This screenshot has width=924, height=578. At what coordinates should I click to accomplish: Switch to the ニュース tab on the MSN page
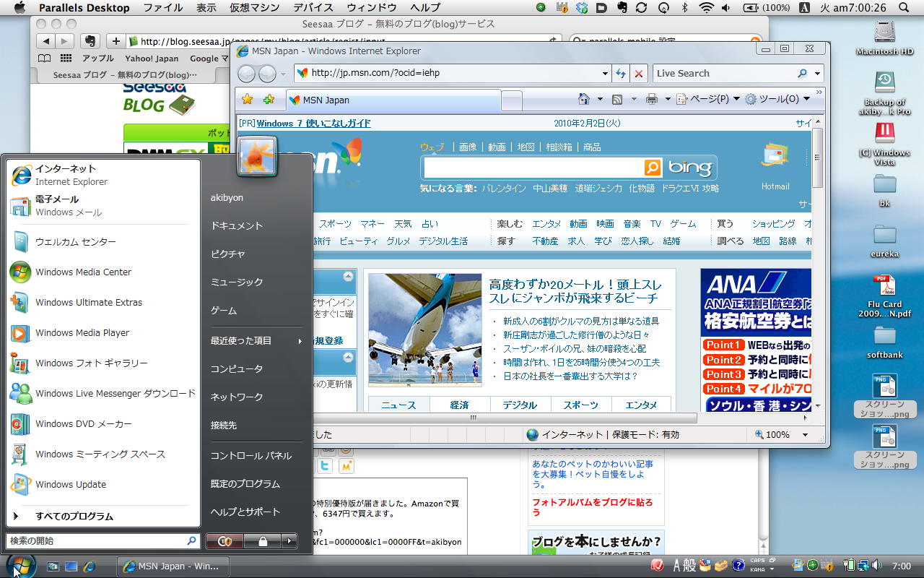[398, 405]
